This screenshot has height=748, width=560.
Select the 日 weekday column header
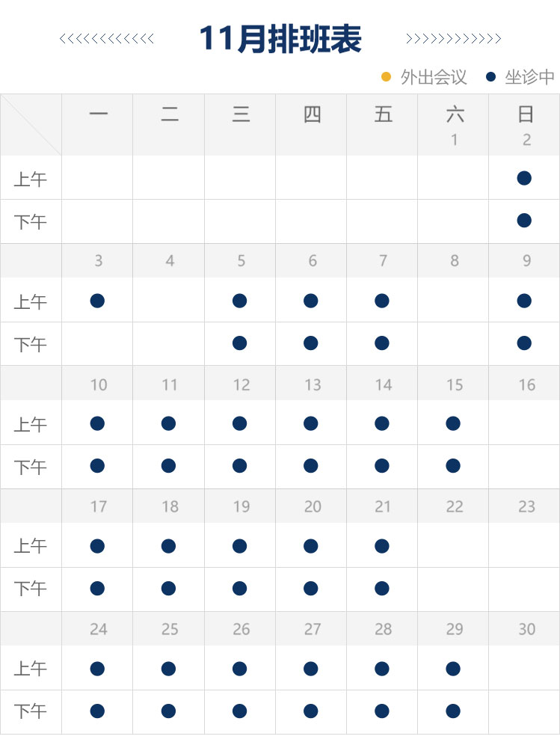(x=526, y=114)
